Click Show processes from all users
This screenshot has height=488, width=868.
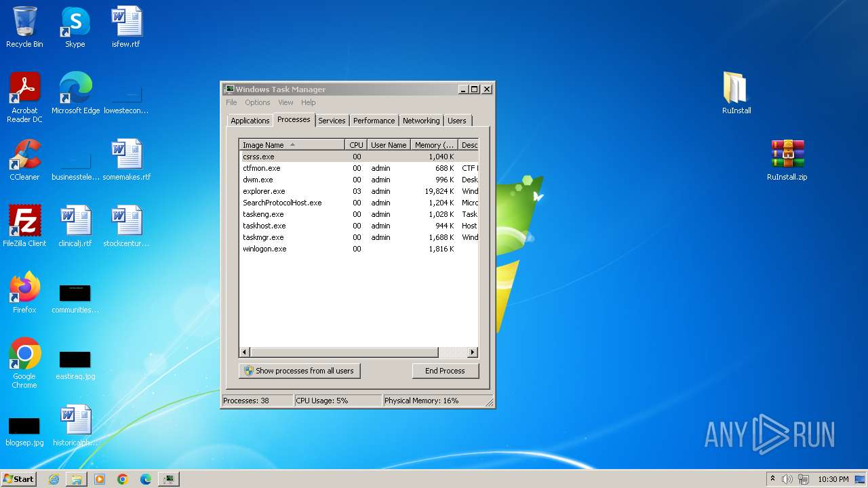300,371
